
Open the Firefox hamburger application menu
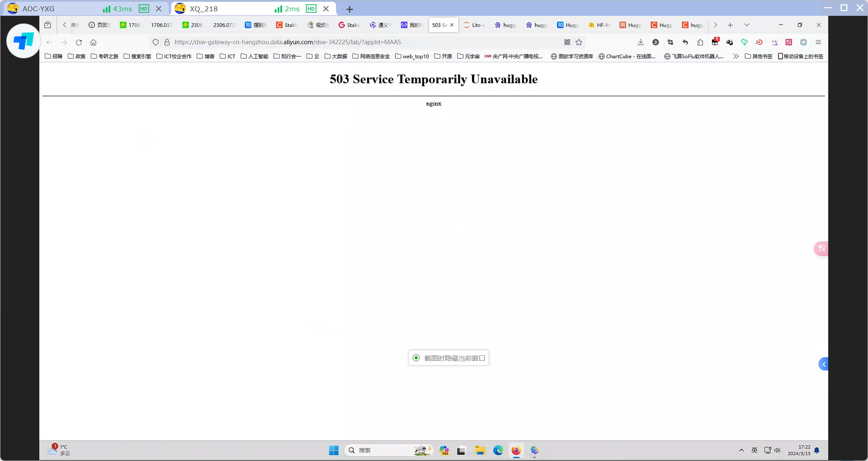(x=818, y=42)
